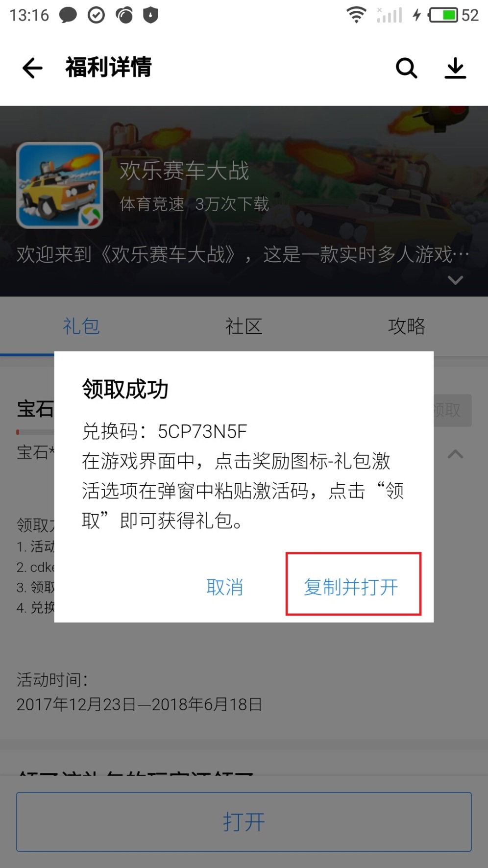Tap the shield notification icon
Image resolution: width=488 pixels, height=868 pixels.
[x=150, y=15]
